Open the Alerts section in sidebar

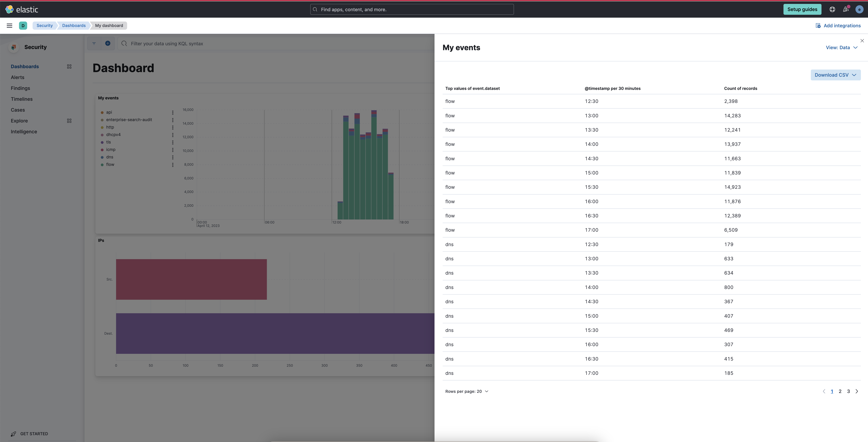point(17,77)
